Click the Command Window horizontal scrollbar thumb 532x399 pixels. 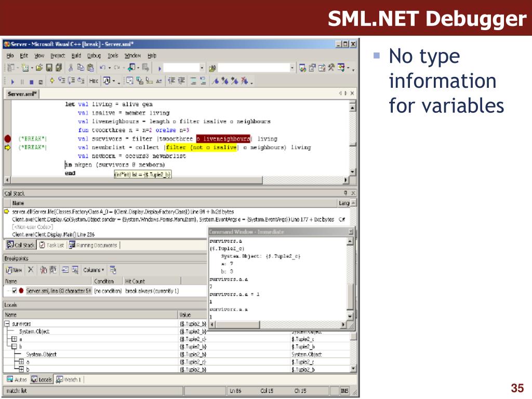pos(238,325)
